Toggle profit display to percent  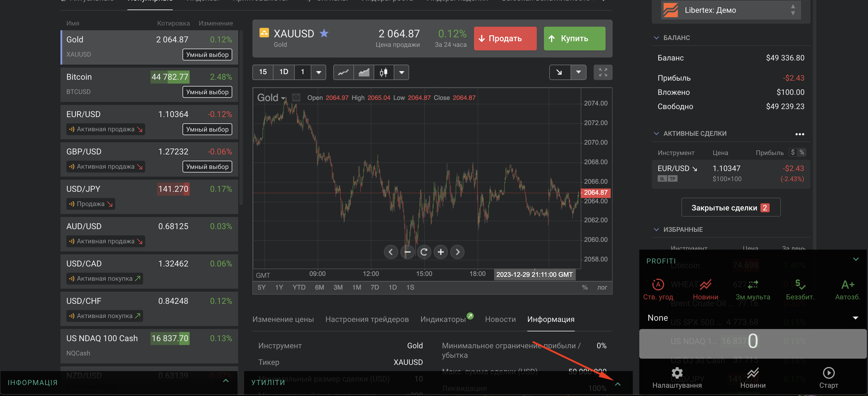tap(802, 152)
